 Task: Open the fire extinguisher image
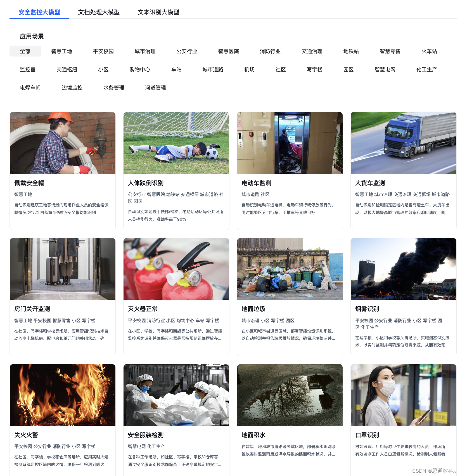point(176,269)
